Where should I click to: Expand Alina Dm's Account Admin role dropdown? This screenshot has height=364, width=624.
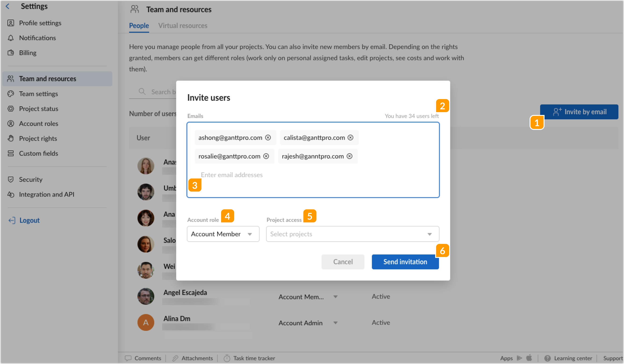[336, 322]
